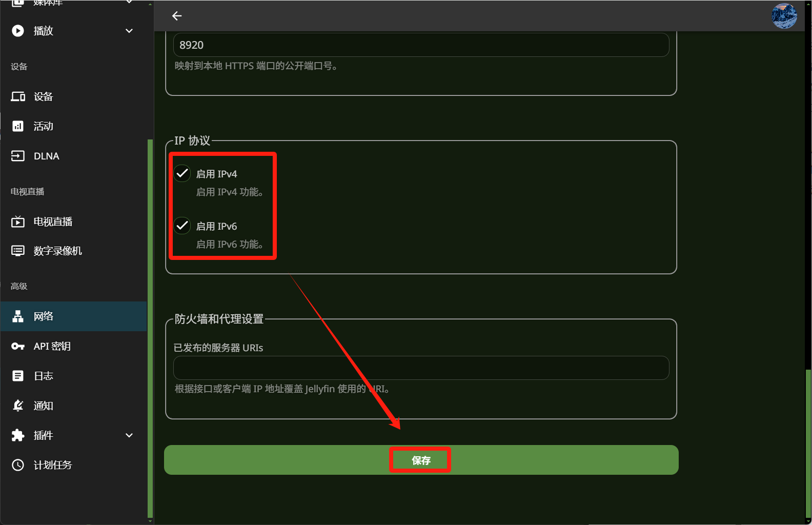
Task: Expand the 播放 playback submenu chevron
Action: coord(129,31)
